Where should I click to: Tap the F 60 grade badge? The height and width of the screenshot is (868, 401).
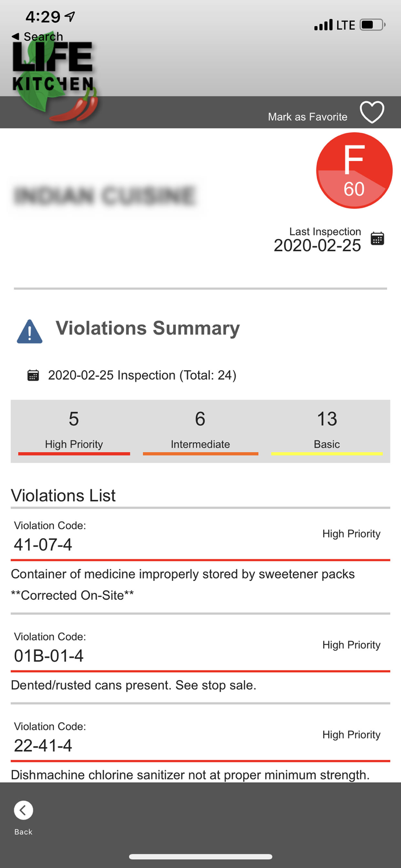(x=354, y=171)
